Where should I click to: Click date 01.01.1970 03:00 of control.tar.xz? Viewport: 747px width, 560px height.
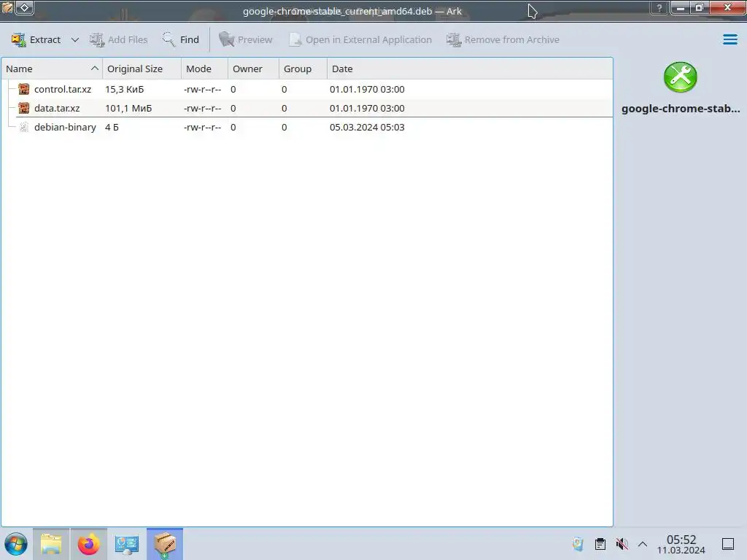(367, 89)
